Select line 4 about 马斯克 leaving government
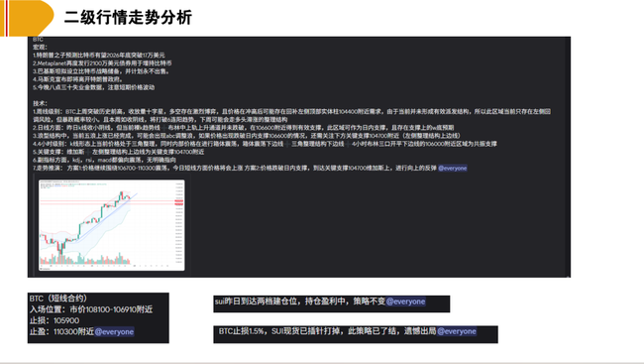This screenshot has height=364, width=644. click(77, 79)
